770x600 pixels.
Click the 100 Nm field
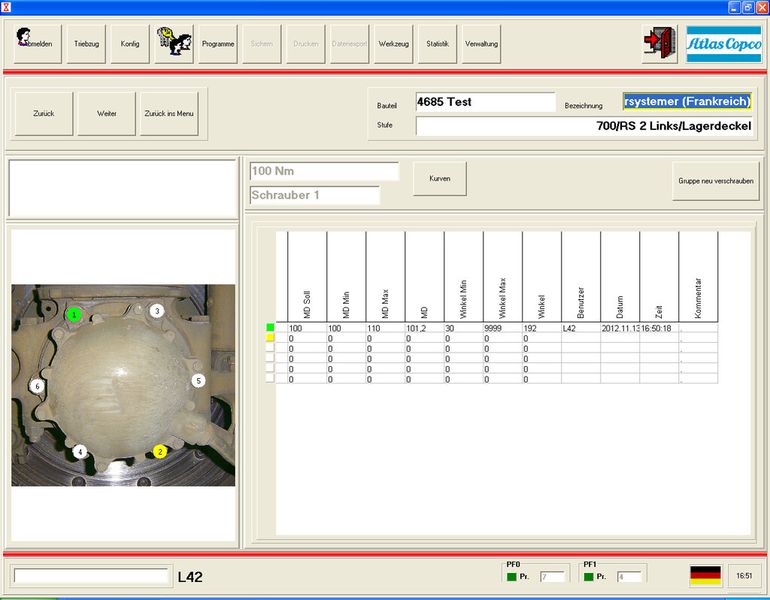pos(324,171)
